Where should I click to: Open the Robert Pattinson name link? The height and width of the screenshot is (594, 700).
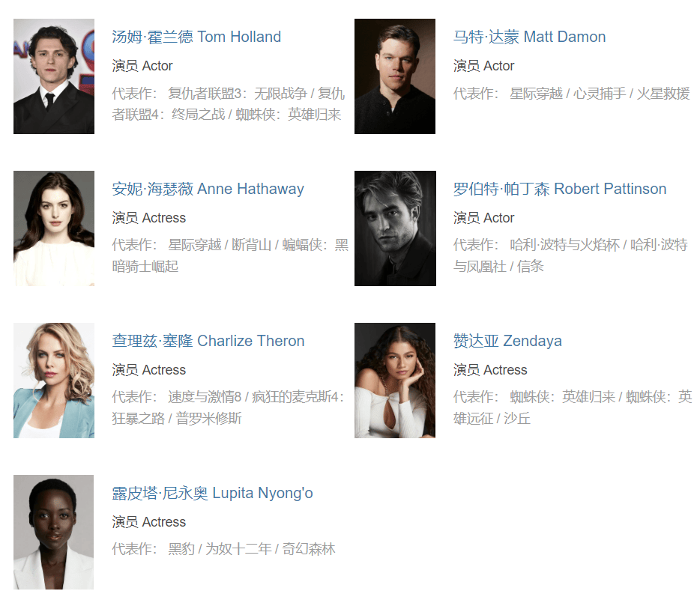[560, 189]
